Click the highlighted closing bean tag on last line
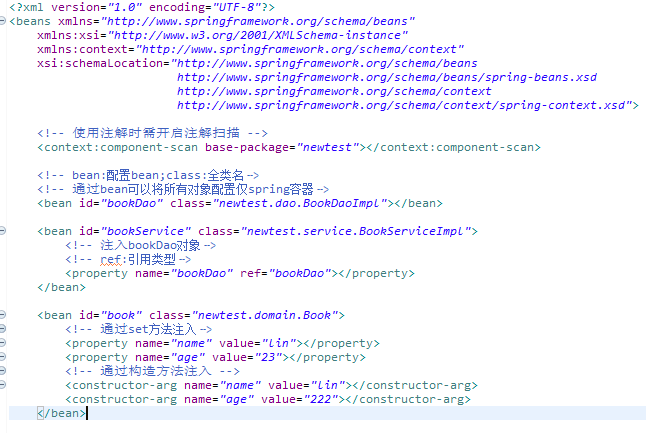Image resolution: width=646 pixels, height=433 pixels. pos(62,413)
